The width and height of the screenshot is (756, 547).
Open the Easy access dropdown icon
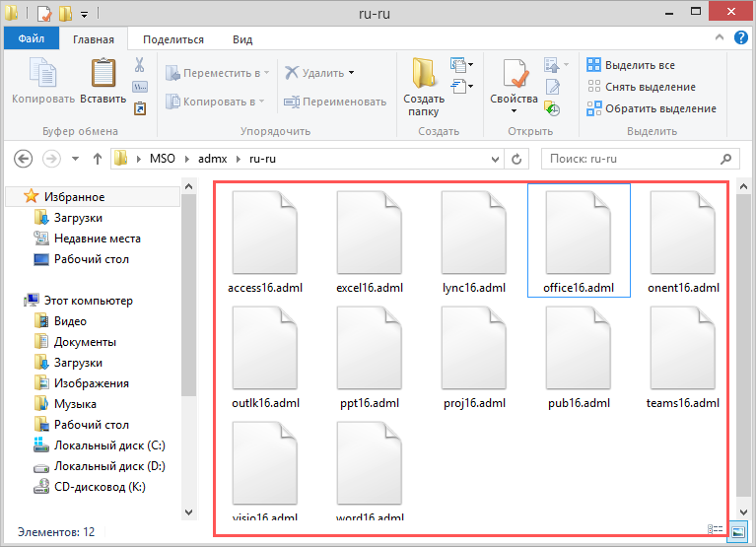[x=461, y=87]
